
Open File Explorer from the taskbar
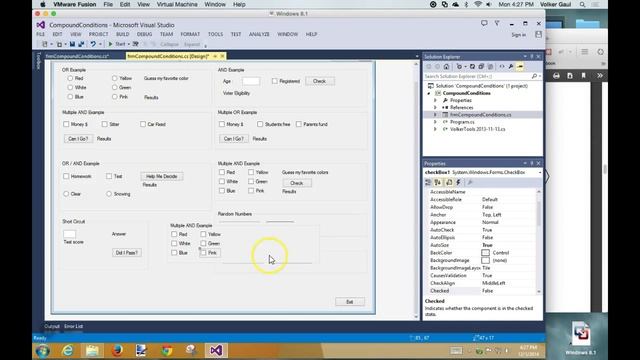tap(92, 350)
